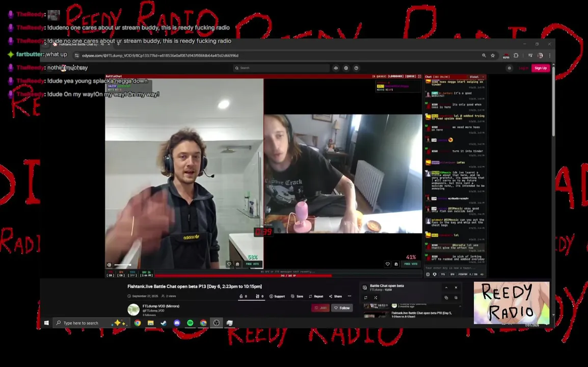Toggle the playlist loop icon
The width and height of the screenshot is (588, 367).
[x=366, y=298]
